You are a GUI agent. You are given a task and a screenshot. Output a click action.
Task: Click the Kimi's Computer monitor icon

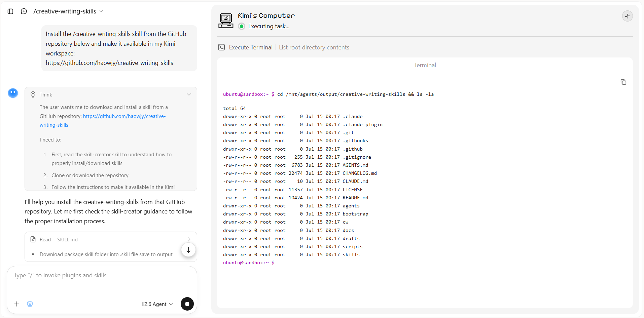(226, 21)
